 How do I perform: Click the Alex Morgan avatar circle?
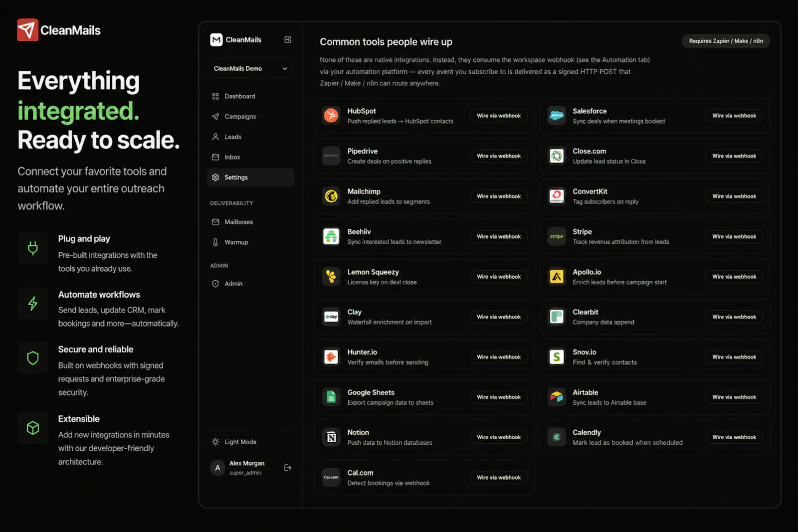(217, 468)
